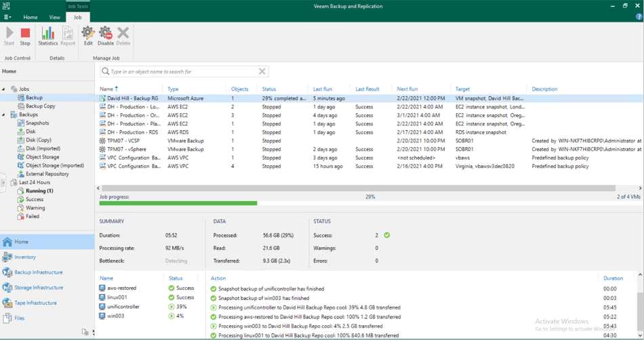
Task: Open Storage Infrastructure pane
Action: point(47,287)
